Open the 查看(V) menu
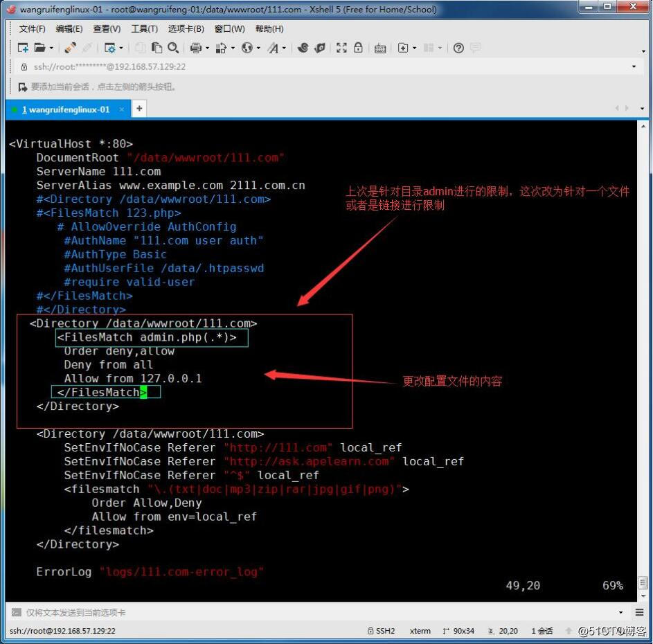The image size is (653, 644). tap(107, 29)
